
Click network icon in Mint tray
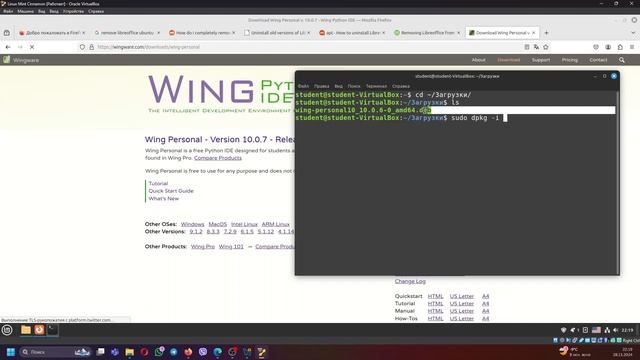[607, 330]
